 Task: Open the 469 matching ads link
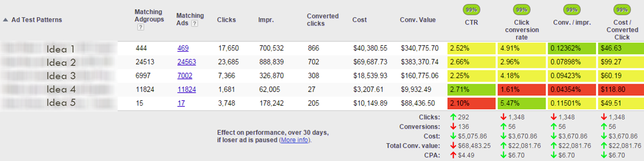pos(183,48)
